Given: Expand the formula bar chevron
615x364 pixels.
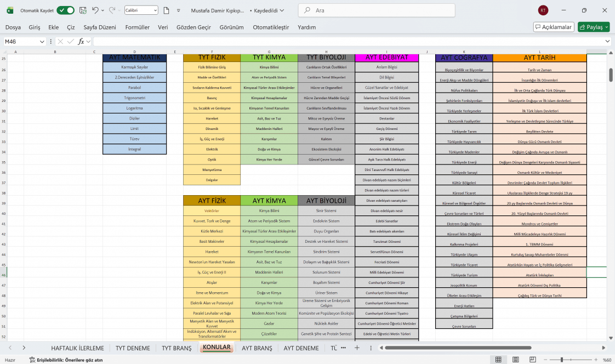Looking at the screenshot, I should pos(607,42).
